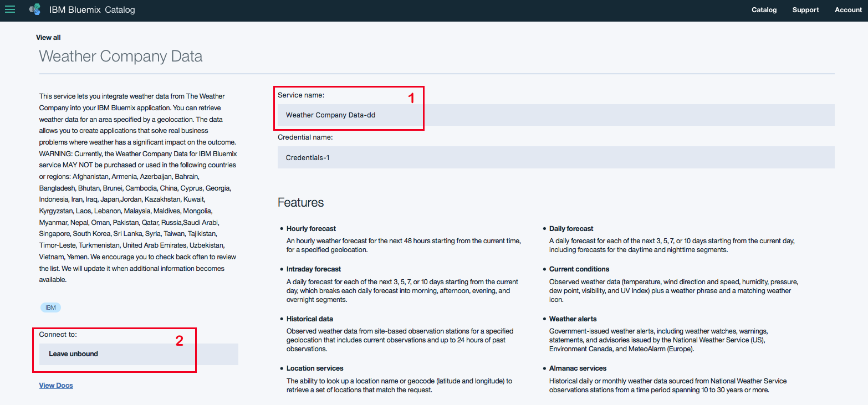Open the hamburger navigation menu
868x405 pixels.
(10, 9)
